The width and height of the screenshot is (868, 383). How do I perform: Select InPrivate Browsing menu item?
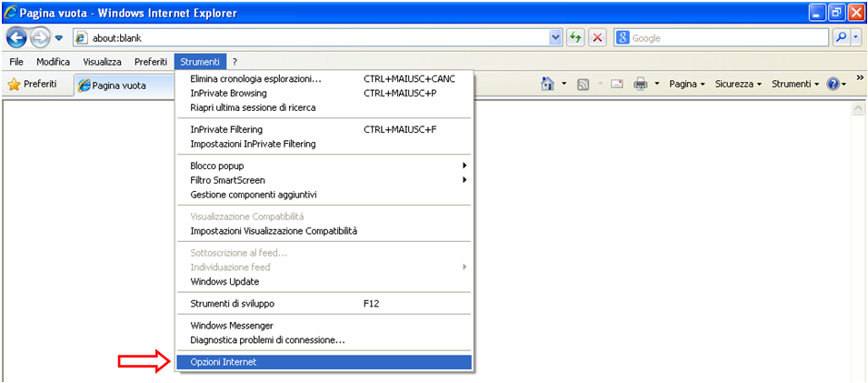tap(324, 93)
